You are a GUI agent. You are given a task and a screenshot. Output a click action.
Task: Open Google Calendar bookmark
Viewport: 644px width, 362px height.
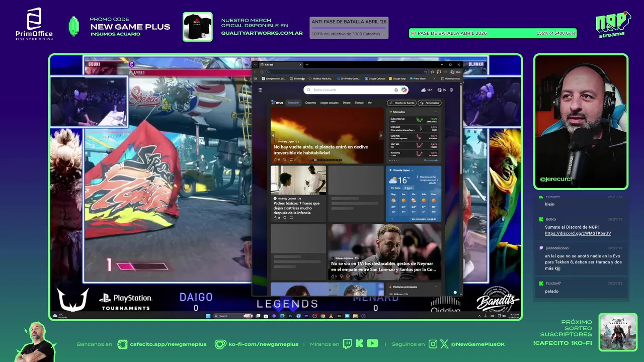pyautogui.click(x=375, y=78)
